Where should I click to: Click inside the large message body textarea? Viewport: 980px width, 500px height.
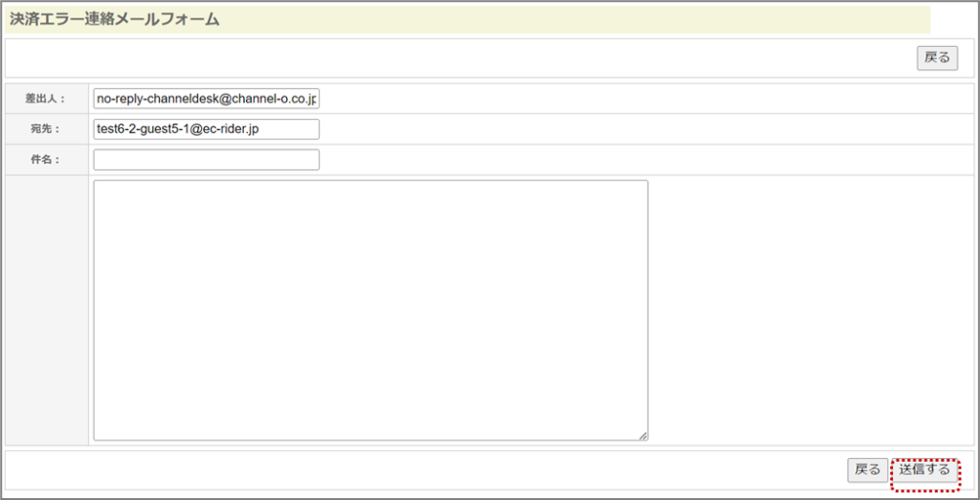click(370, 309)
